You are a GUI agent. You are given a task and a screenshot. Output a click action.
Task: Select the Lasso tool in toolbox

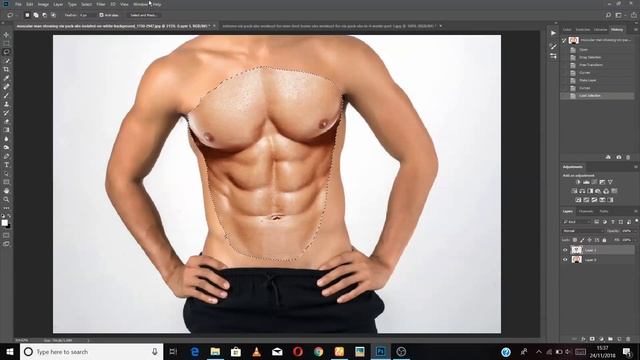tap(6, 52)
